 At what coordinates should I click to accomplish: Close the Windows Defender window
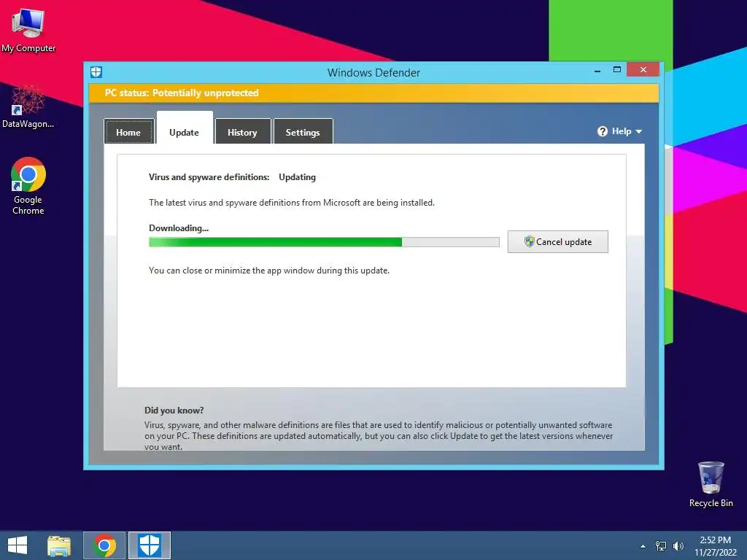tap(643, 69)
